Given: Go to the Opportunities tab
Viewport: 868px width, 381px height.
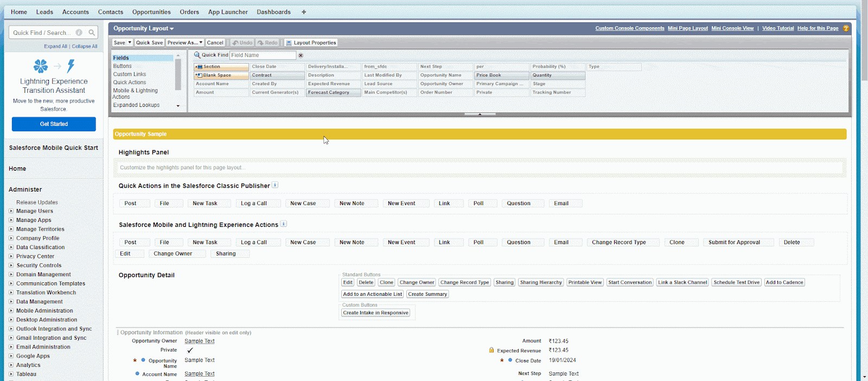Looking at the screenshot, I should pos(151,12).
